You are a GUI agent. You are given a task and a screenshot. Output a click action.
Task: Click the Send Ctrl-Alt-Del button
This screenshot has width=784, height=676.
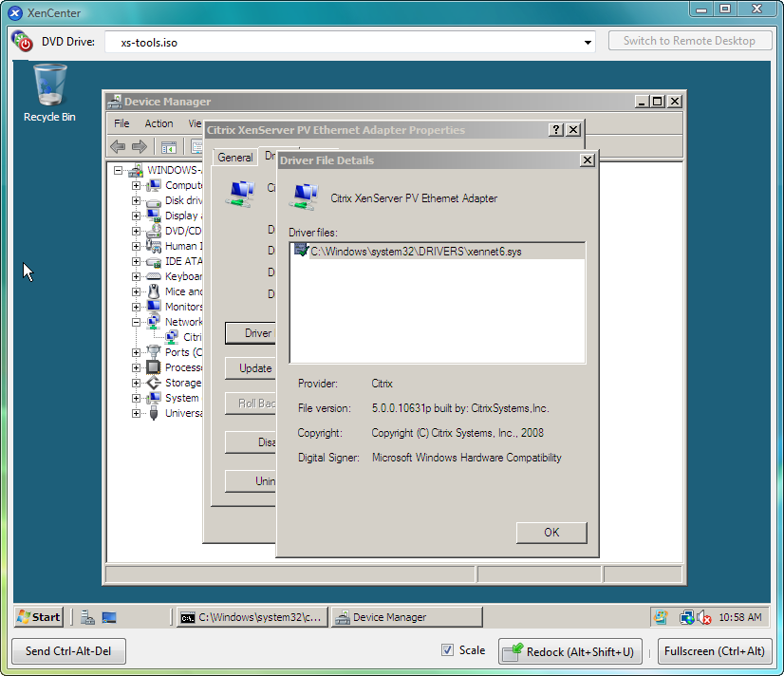(x=68, y=651)
